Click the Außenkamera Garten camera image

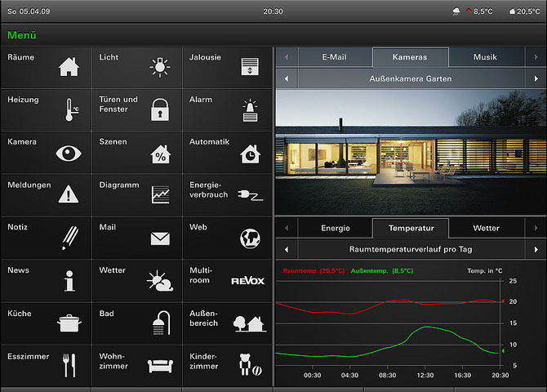(411, 151)
